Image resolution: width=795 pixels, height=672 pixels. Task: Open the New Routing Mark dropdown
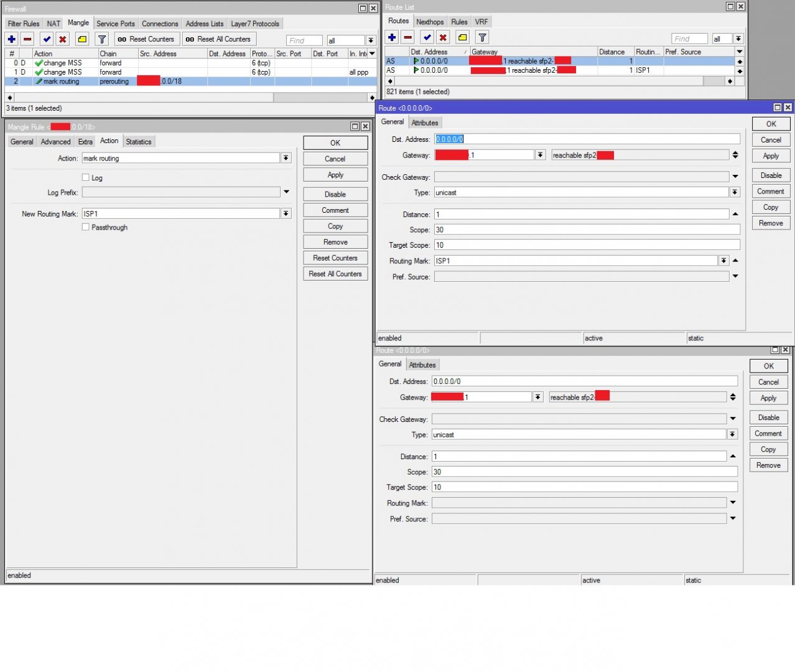[x=286, y=213]
